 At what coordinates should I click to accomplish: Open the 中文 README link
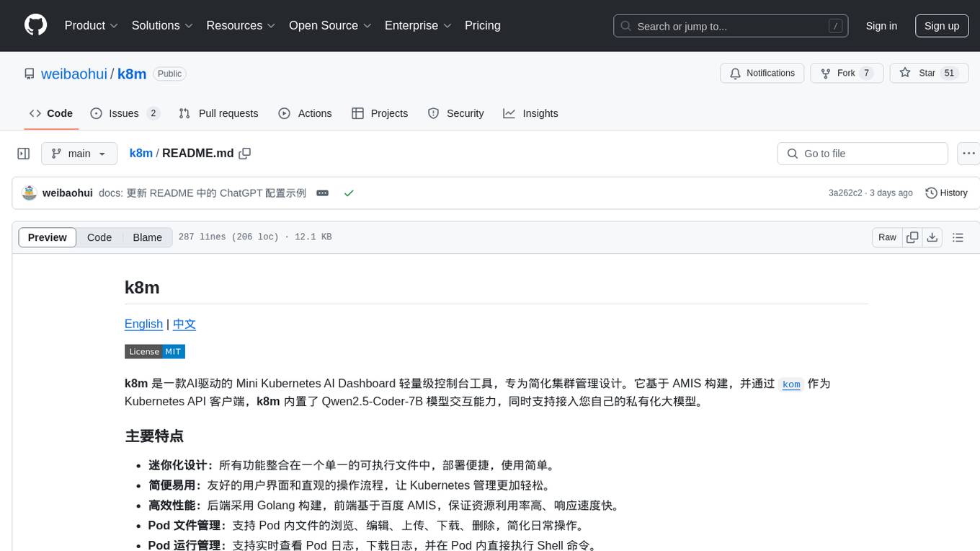(184, 324)
